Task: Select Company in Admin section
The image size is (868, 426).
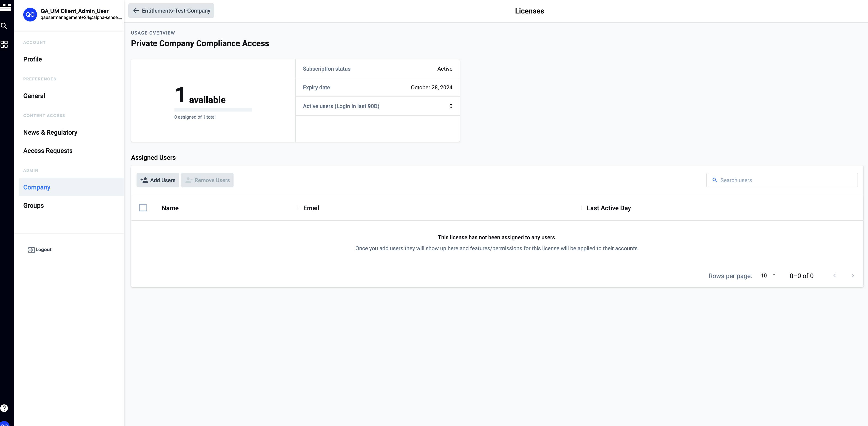Action: 71,187
